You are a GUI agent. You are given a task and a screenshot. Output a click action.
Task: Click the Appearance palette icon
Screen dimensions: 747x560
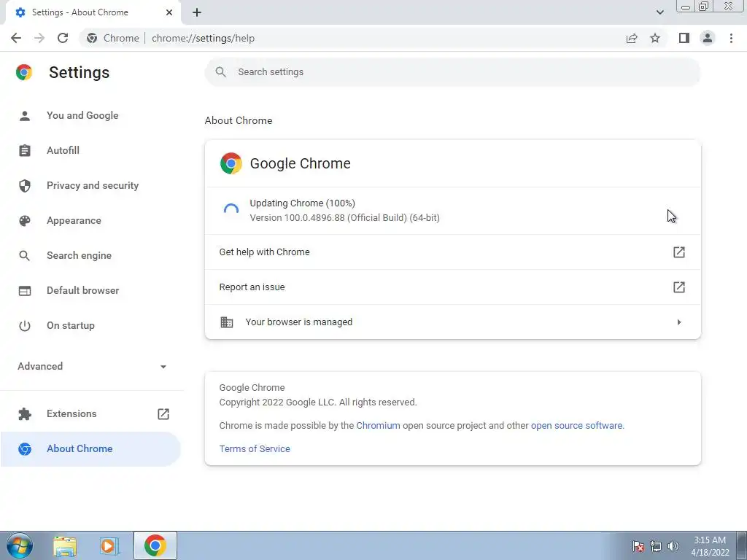coord(25,220)
